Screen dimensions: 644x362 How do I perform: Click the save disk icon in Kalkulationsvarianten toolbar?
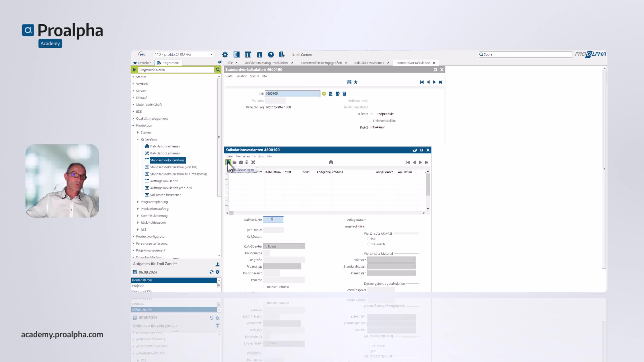tap(241, 162)
